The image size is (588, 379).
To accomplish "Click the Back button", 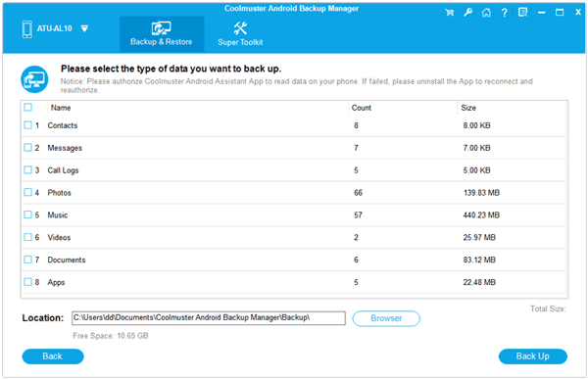I will pyautogui.click(x=53, y=356).
